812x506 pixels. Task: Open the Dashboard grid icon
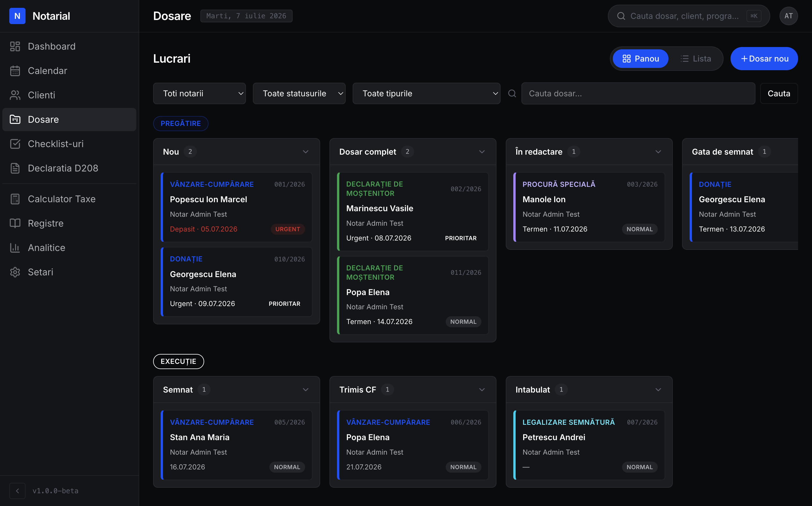tap(15, 46)
